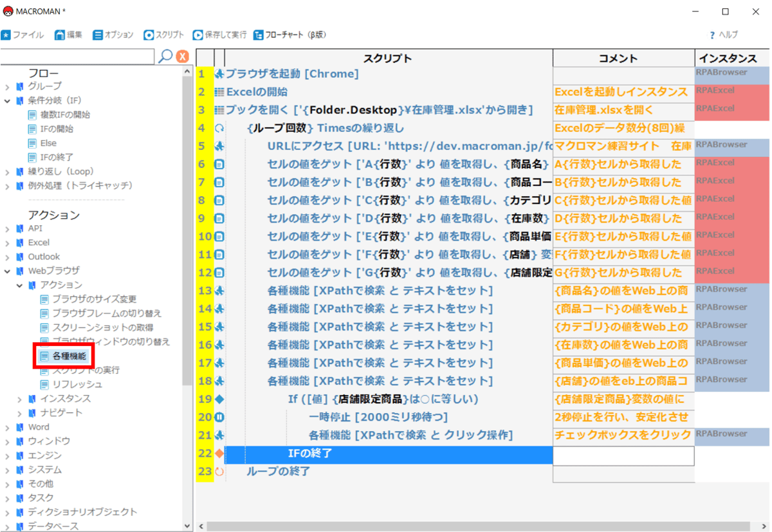Clear search with the orange X button

coord(183,57)
